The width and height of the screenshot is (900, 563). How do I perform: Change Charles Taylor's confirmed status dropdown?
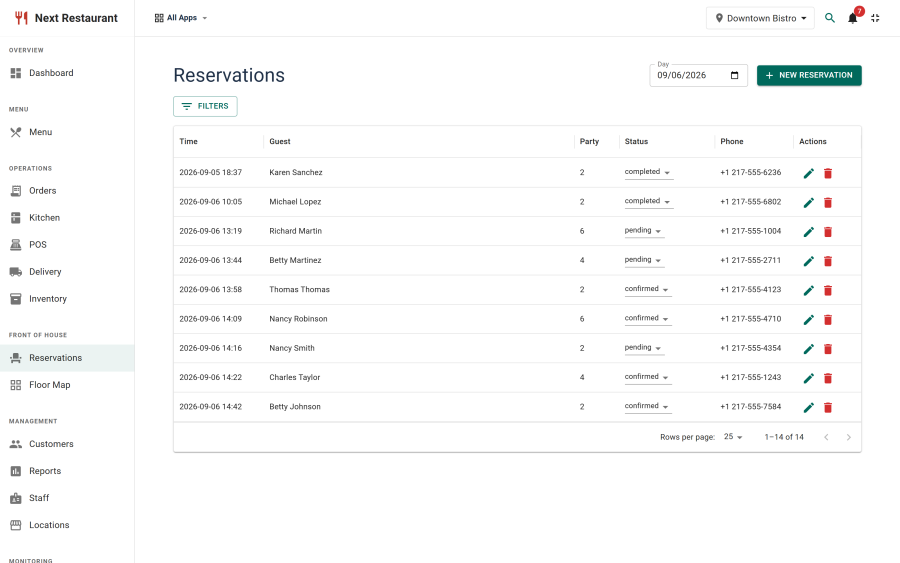tap(648, 377)
